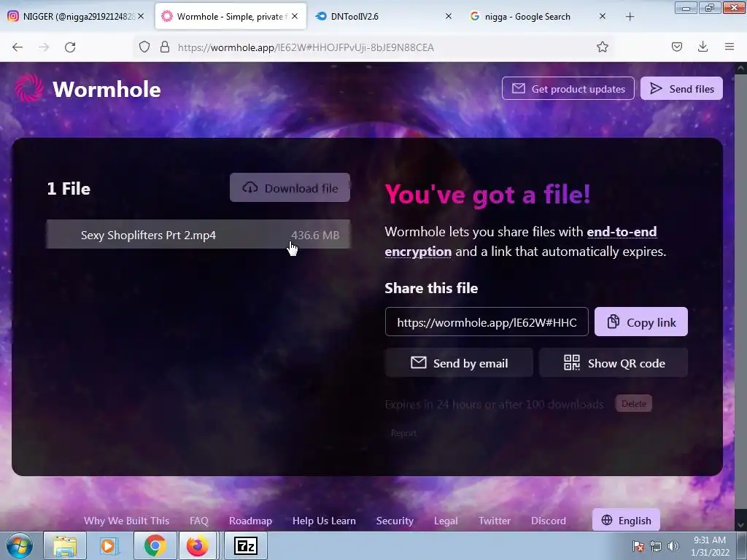Reload the current page

70,47
